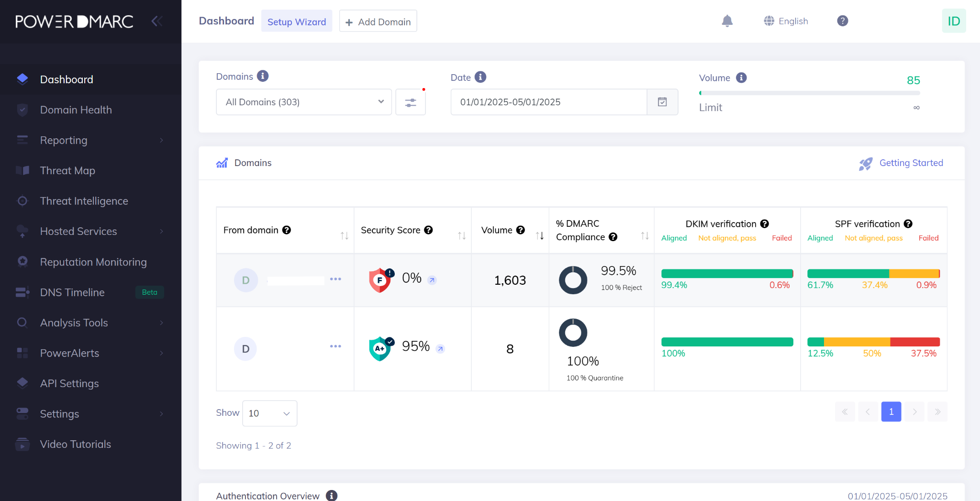Open the help question mark icon

[842, 21]
